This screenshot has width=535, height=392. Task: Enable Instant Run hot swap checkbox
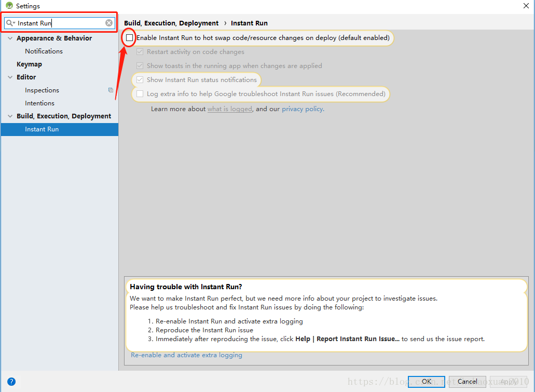(x=129, y=37)
